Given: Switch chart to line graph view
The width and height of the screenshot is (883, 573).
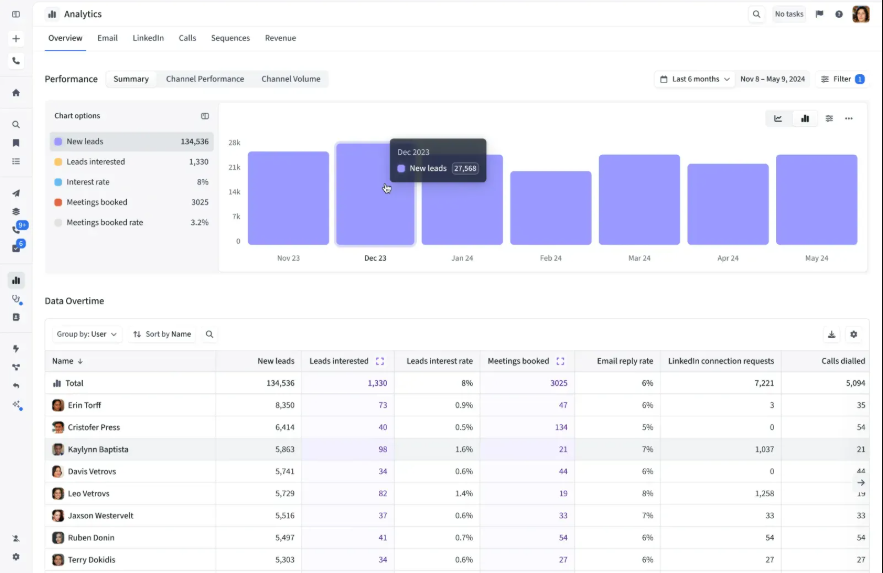Looking at the screenshot, I should 778,118.
